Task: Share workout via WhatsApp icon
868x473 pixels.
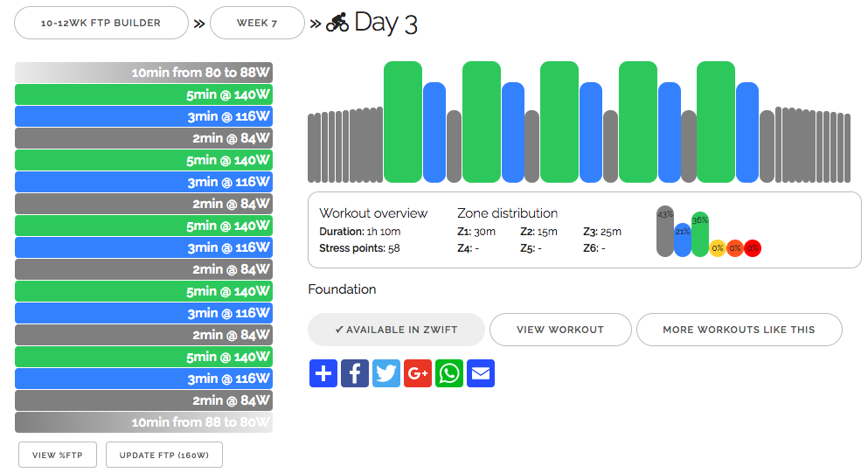Action: (x=449, y=373)
